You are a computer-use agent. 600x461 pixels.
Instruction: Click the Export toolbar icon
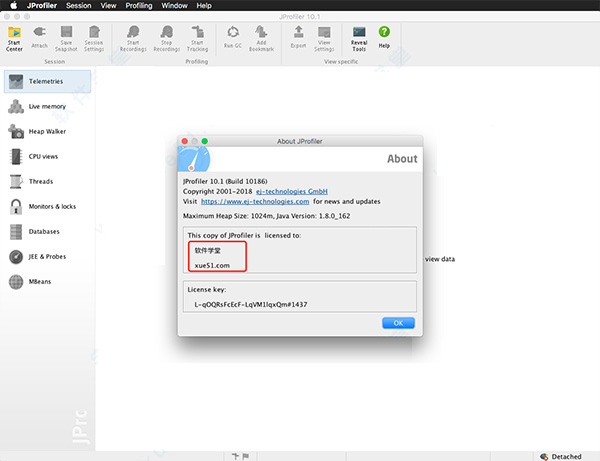298,38
